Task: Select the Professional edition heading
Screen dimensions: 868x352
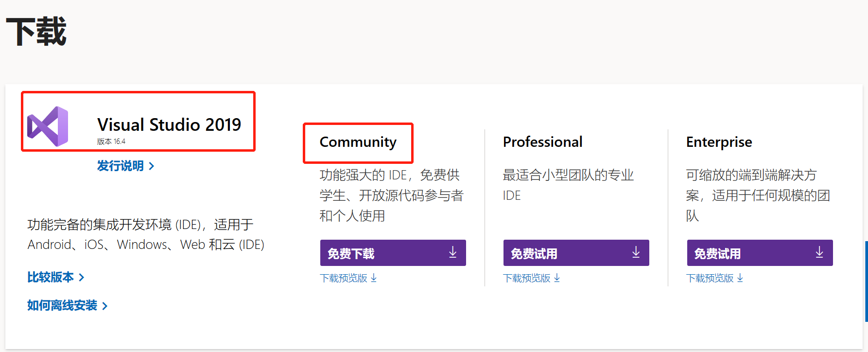Action: pos(542,142)
